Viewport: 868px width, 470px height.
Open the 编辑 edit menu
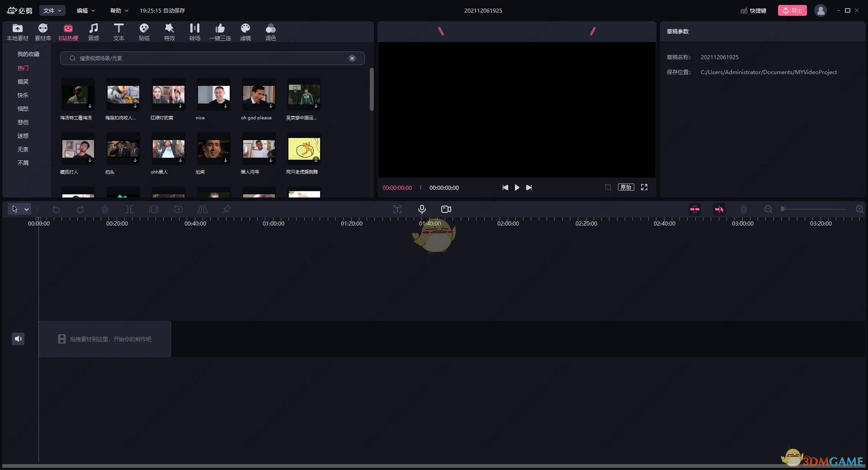[85, 10]
